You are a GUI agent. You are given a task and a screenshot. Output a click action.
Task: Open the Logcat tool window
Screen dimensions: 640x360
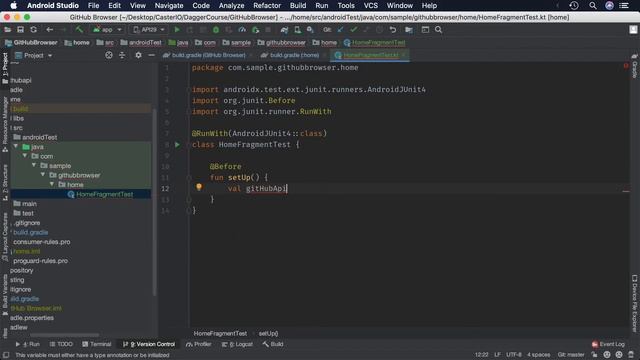[x=237, y=344]
